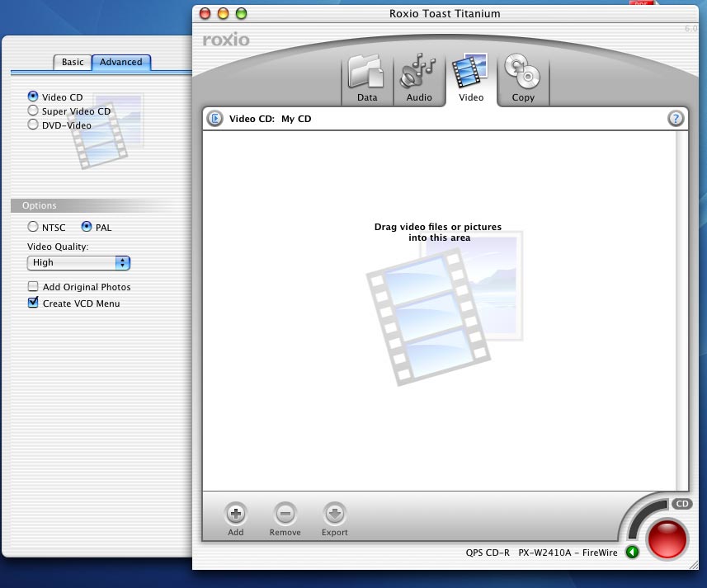The image size is (707, 588).
Task: Choose the DVD-Video format option
Action: tap(33, 125)
